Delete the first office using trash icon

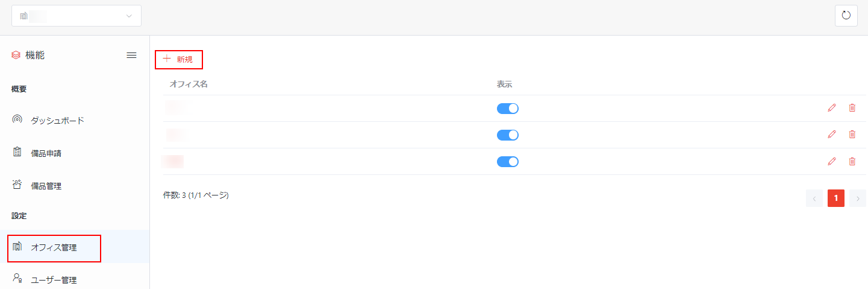[852, 108]
